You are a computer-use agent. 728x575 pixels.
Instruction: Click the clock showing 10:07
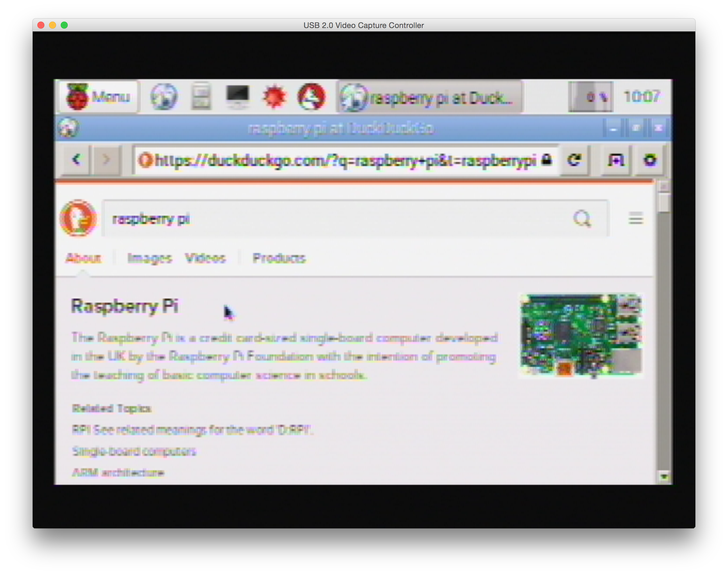(642, 97)
